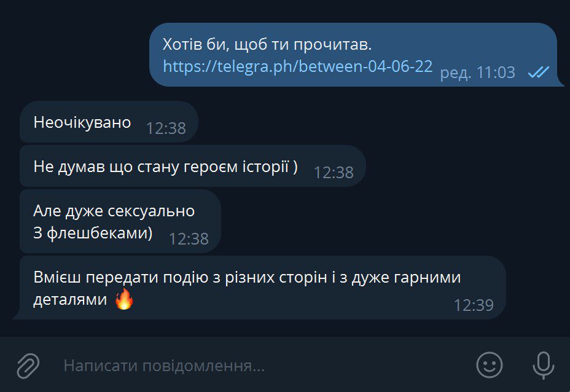Click the paperclip attach file icon

(28, 366)
